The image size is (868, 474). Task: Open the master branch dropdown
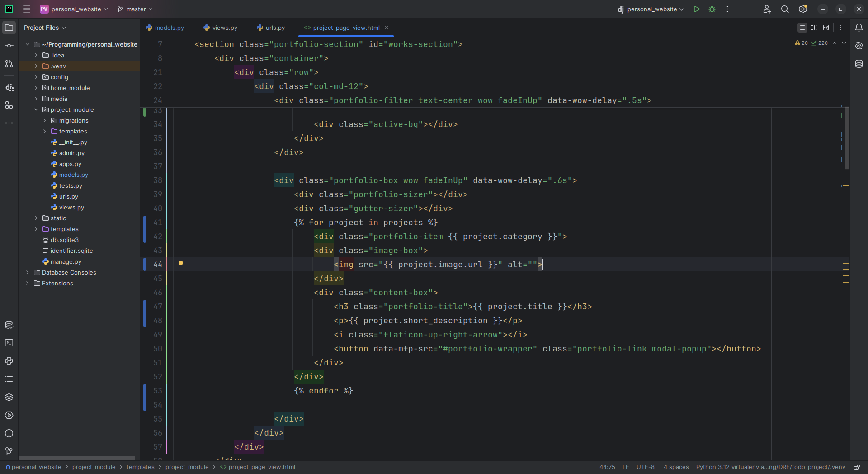pyautogui.click(x=135, y=9)
